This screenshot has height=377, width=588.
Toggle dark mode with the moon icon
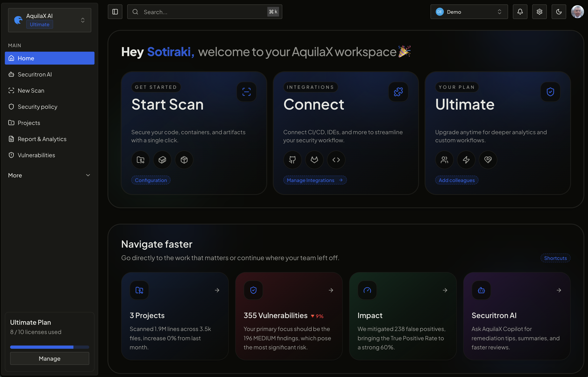(559, 12)
